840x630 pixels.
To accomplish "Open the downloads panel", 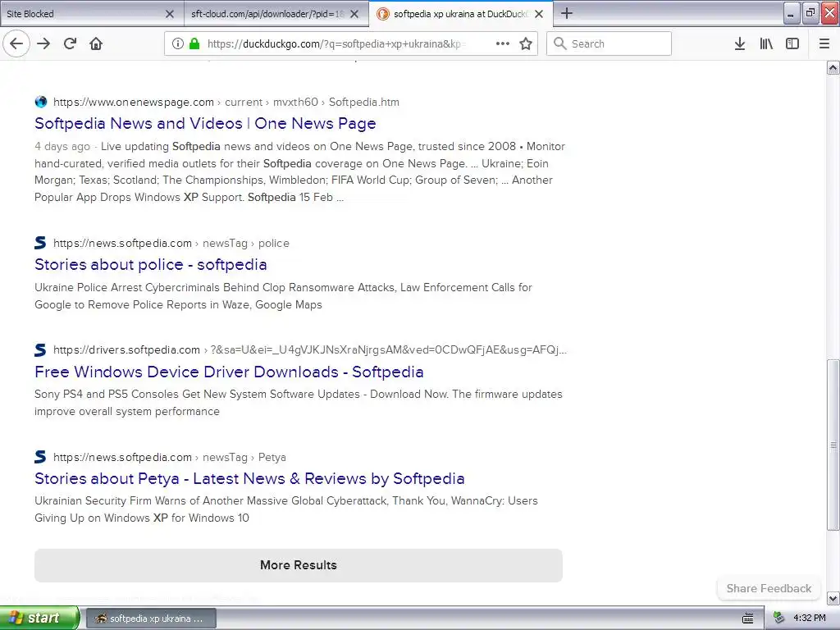I will (x=740, y=43).
